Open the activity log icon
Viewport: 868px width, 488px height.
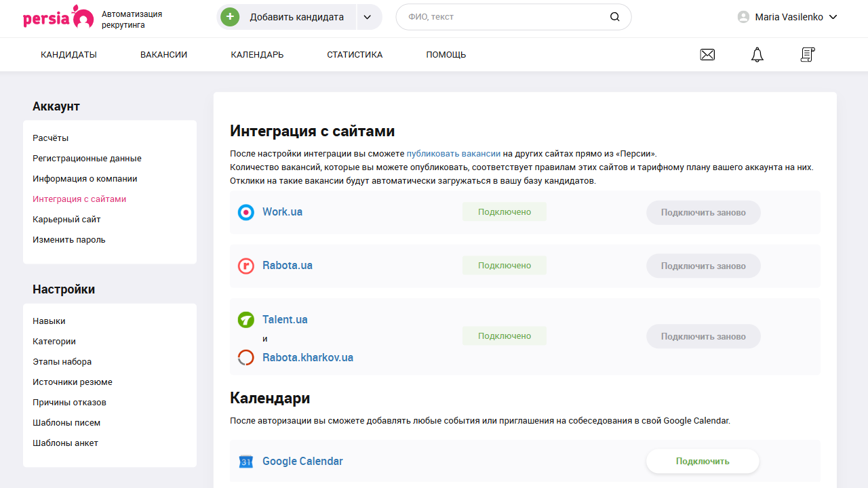(807, 54)
